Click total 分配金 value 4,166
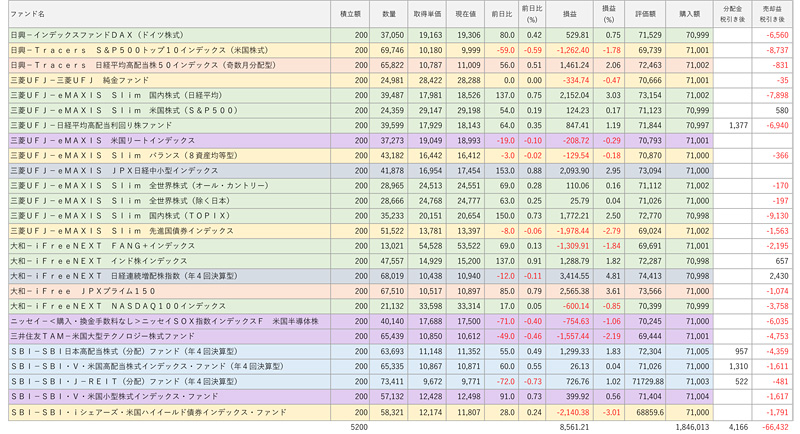The image size is (800, 434). click(738, 427)
